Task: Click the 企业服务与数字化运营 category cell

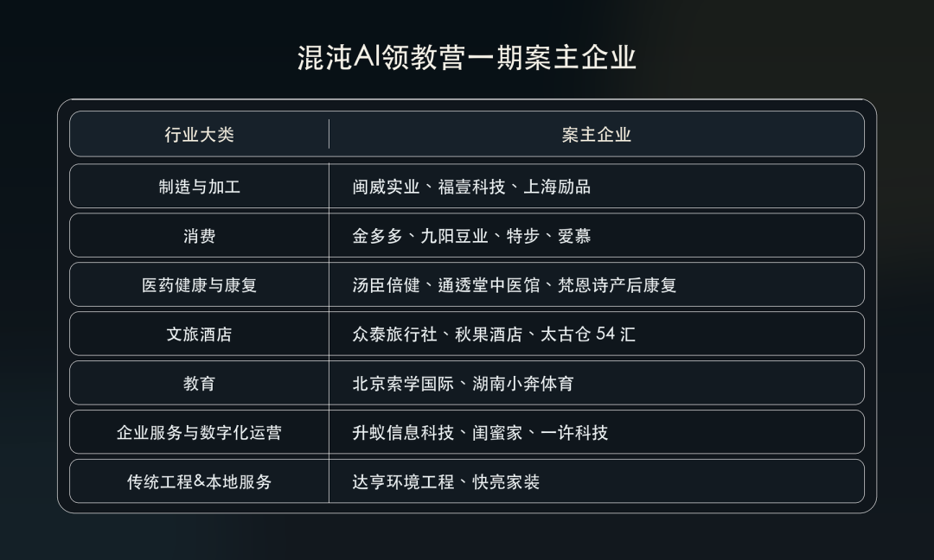Action: click(199, 433)
